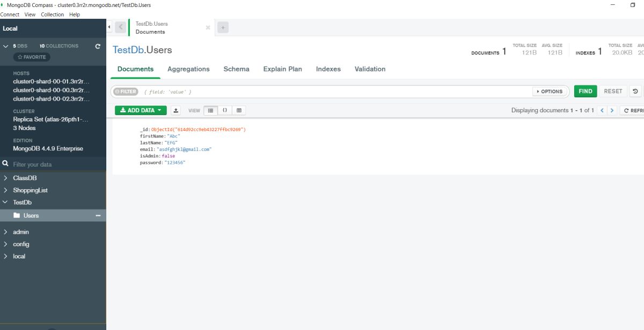Select the Documents tab

pos(135,69)
